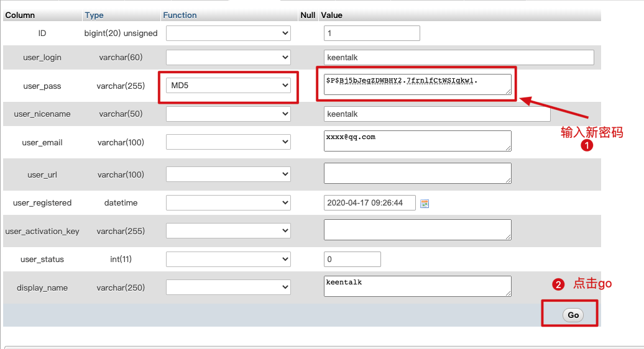Screen dimensions: 644x349
Task: Click the Column header label
Action: [20, 15]
